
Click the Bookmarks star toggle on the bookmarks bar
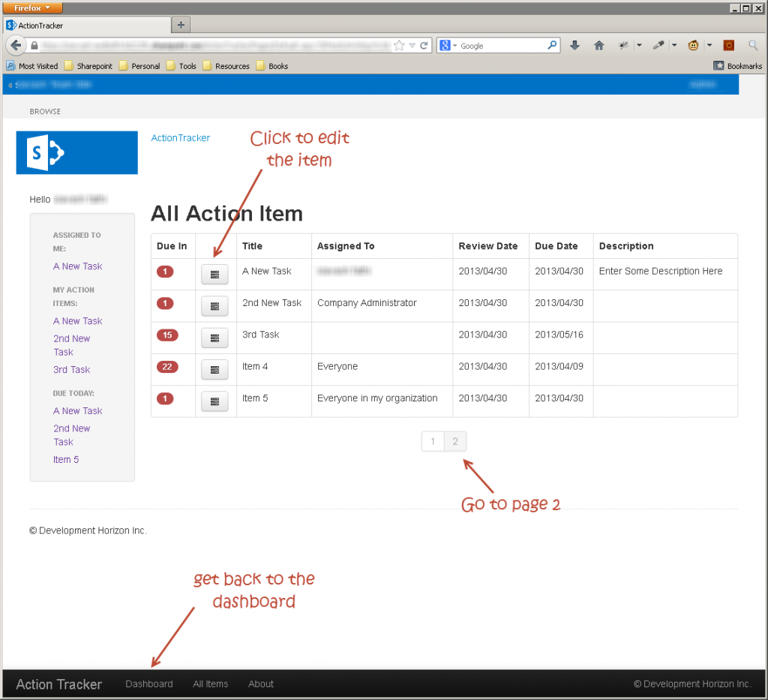(x=720, y=66)
